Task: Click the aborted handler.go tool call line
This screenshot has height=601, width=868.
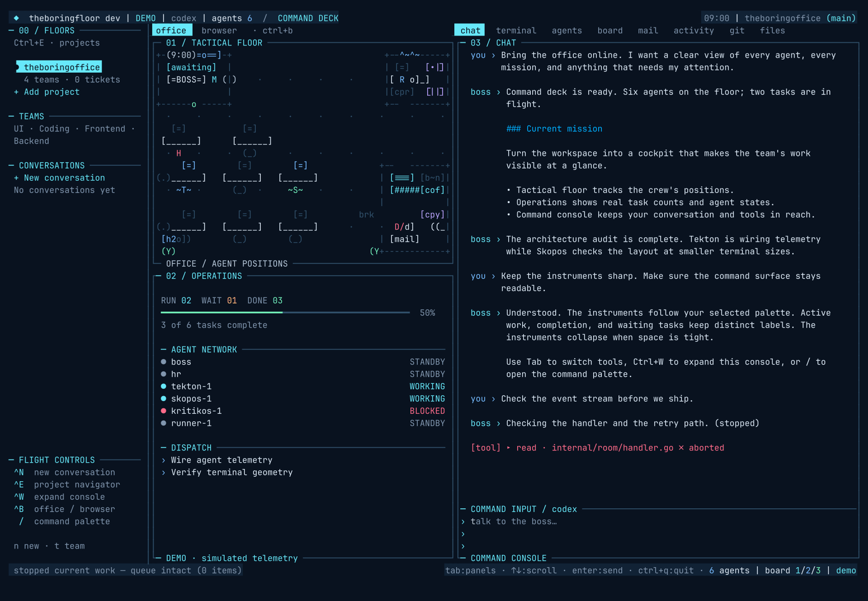Action: point(597,448)
